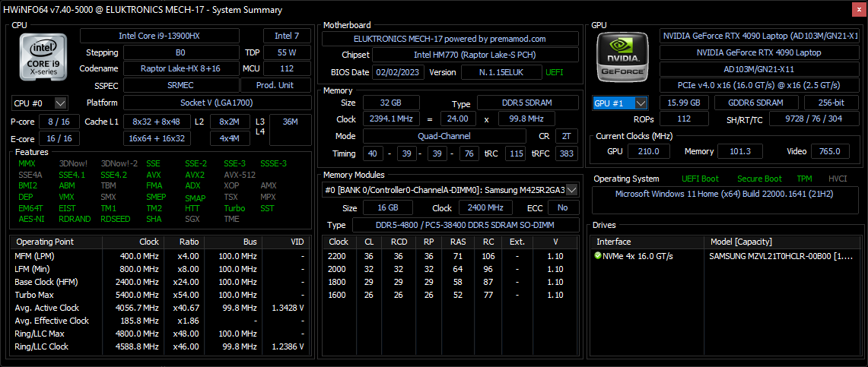
Task: Click the Microsoft Windows 11 Home OS field
Action: click(x=725, y=194)
